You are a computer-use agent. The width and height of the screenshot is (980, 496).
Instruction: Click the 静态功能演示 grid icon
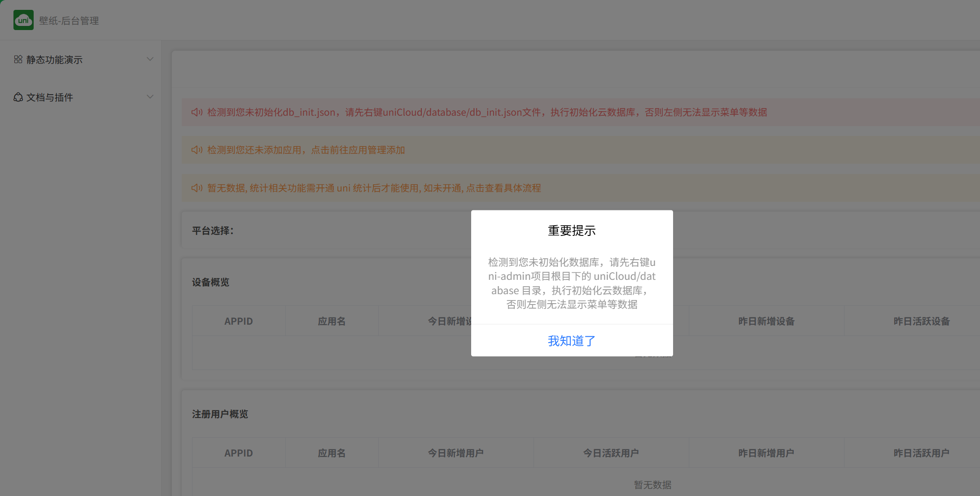click(18, 59)
